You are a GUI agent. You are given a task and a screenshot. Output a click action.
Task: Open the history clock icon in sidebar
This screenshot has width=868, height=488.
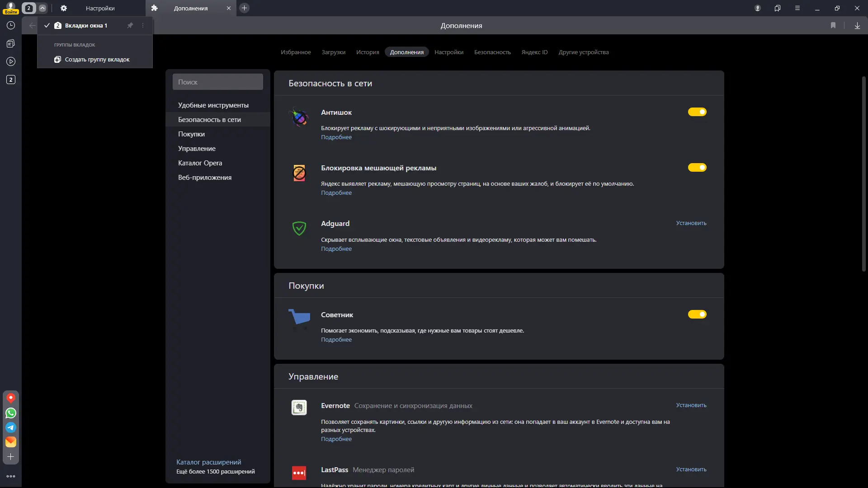click(x=11, y=26)
